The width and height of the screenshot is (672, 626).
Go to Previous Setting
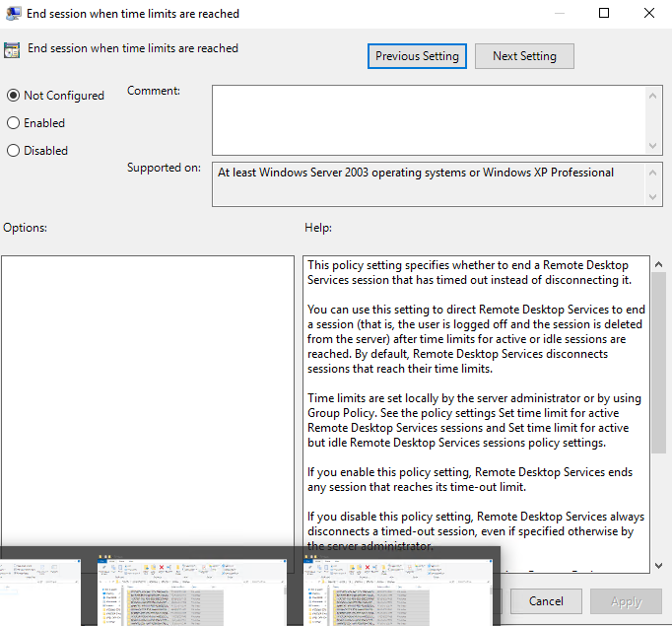click(417, 56)
